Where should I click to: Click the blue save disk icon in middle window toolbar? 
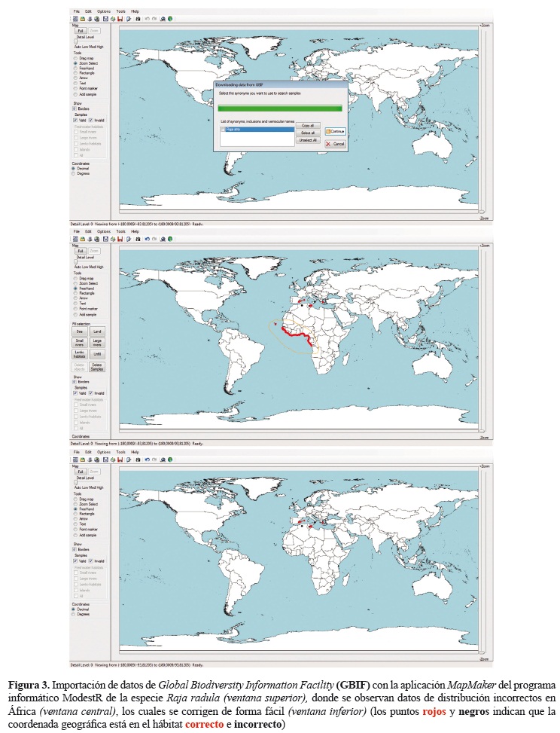pos(104,239)
